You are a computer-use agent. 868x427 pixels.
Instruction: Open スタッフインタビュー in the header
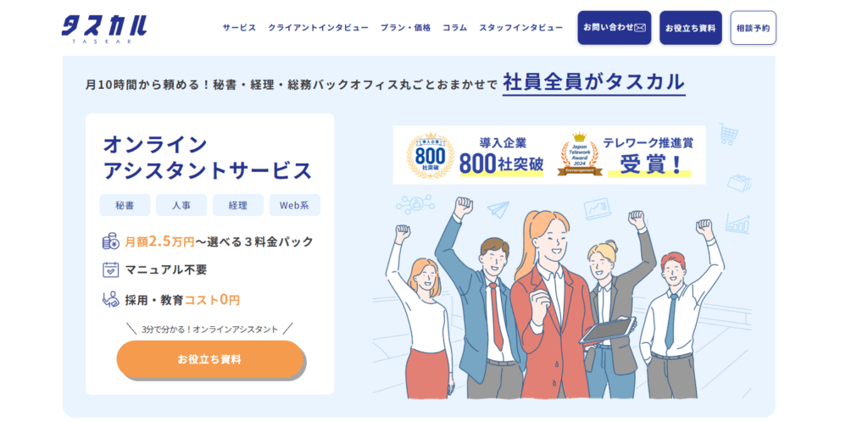tap(521, 28)
